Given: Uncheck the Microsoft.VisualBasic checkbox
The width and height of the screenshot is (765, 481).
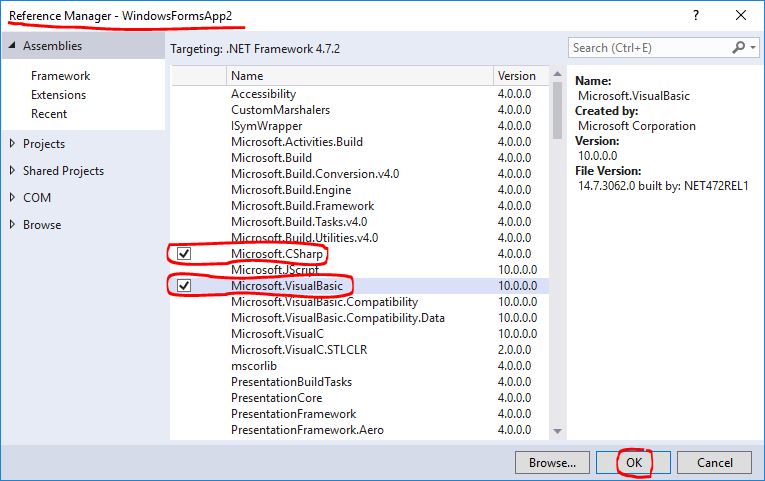Looking at the screenshot, I should point(184,286).
